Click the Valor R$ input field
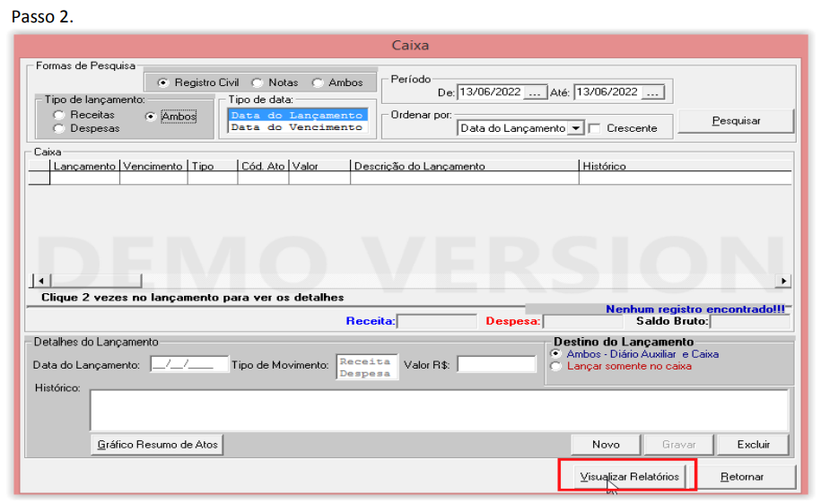 point(496,364)
